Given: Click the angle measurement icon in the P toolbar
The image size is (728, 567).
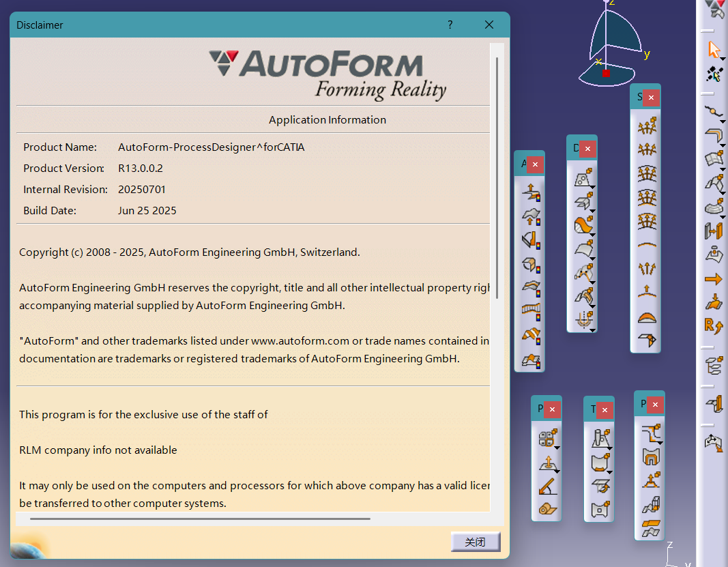Looking at the screenshot, I should pyautogui.click(x=547, y=486).
